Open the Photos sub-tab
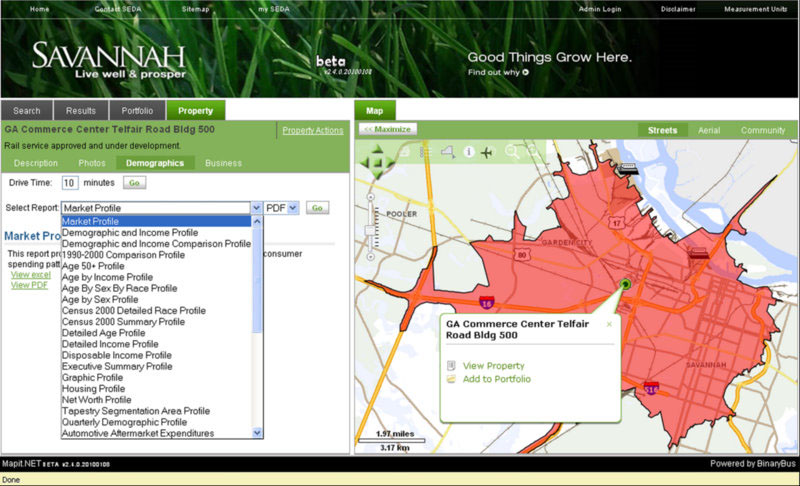Screen dimensions: 800x486 point(92,163)
